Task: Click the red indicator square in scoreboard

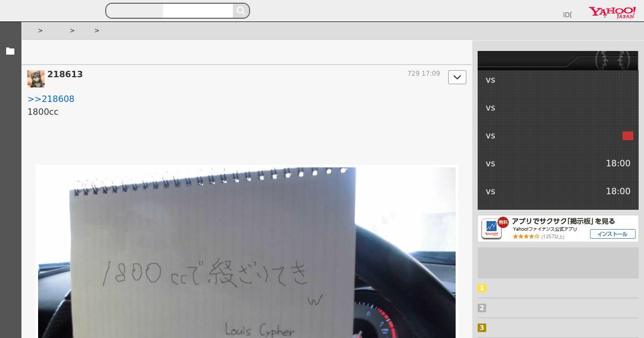Action: [628, 136]
